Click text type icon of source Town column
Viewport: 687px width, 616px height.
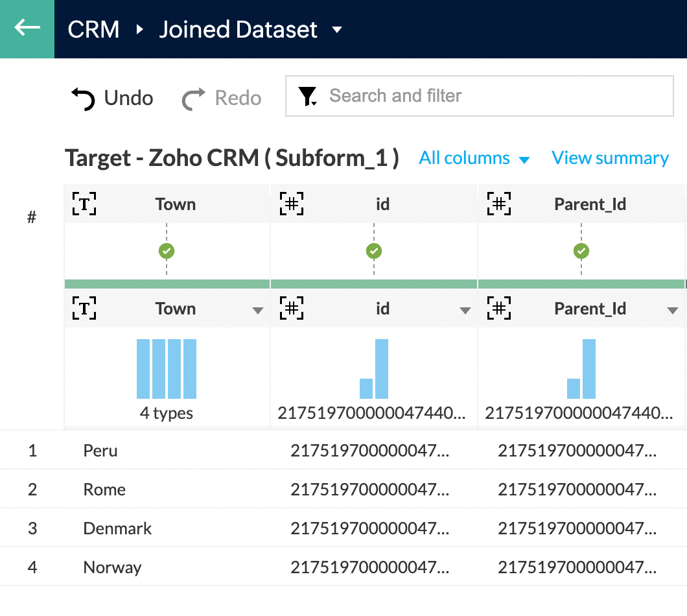pos(84,309)
